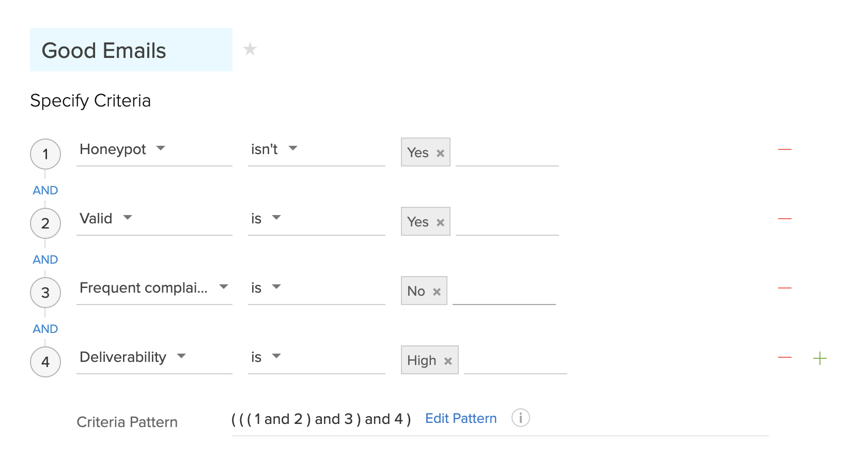Remove the Yes tag from Valid row
Screen dimensions: 868x456
click(x=440, y=222)
